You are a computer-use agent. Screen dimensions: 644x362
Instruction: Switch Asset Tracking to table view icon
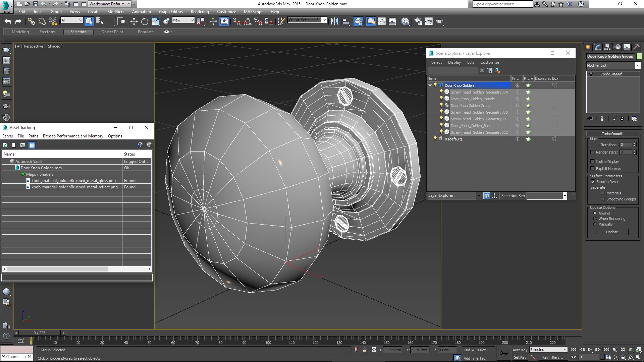32,145
